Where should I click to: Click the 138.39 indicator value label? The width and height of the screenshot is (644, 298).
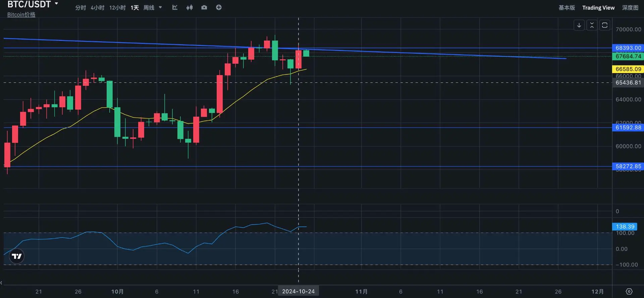pyautogui.click(x=625, y=227)
